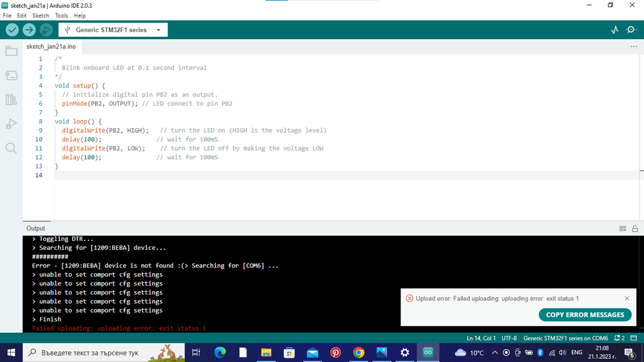Open the Tools menu
The height and width of the screenshot is (362, 644).
pyautogui.click(x=61, y=15)
